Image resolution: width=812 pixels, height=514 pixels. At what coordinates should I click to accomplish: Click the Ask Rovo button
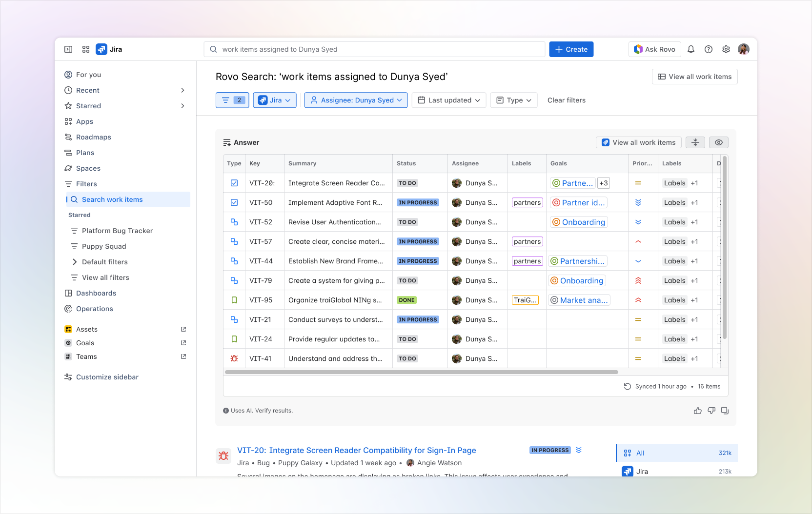[654, 49]
